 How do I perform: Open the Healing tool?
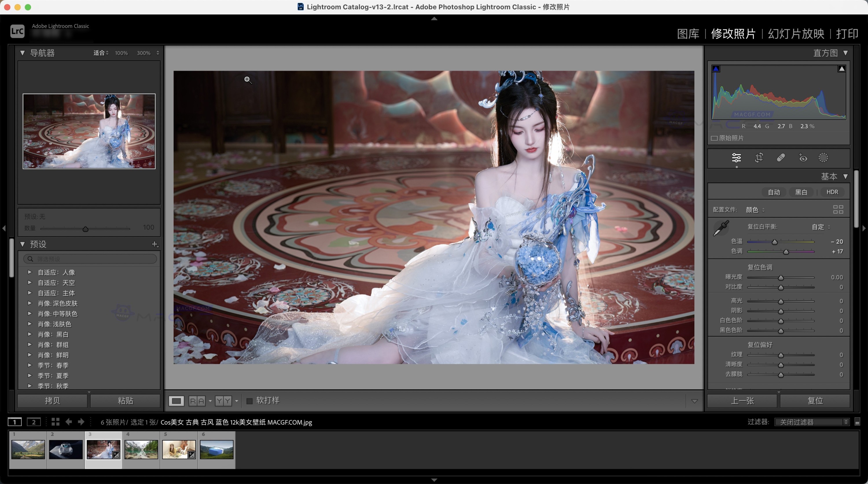coord(781,158)
